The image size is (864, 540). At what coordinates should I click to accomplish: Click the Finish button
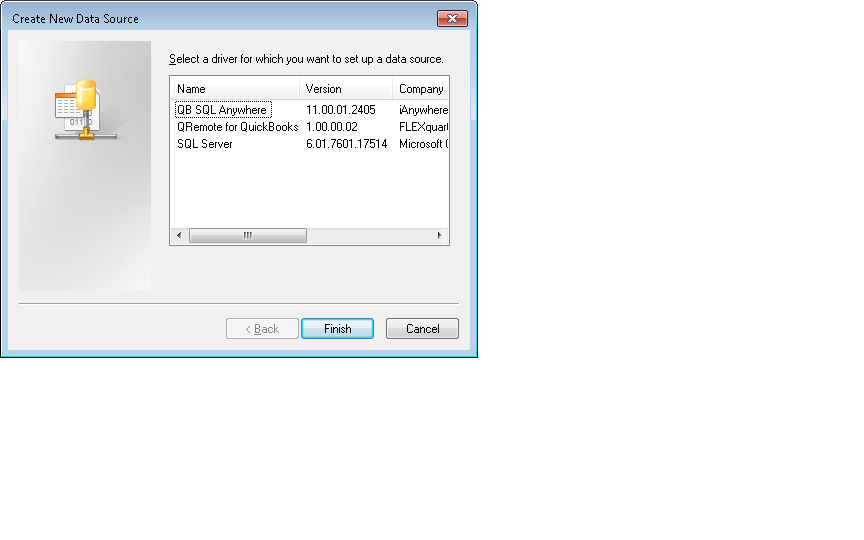coord(337,329)
